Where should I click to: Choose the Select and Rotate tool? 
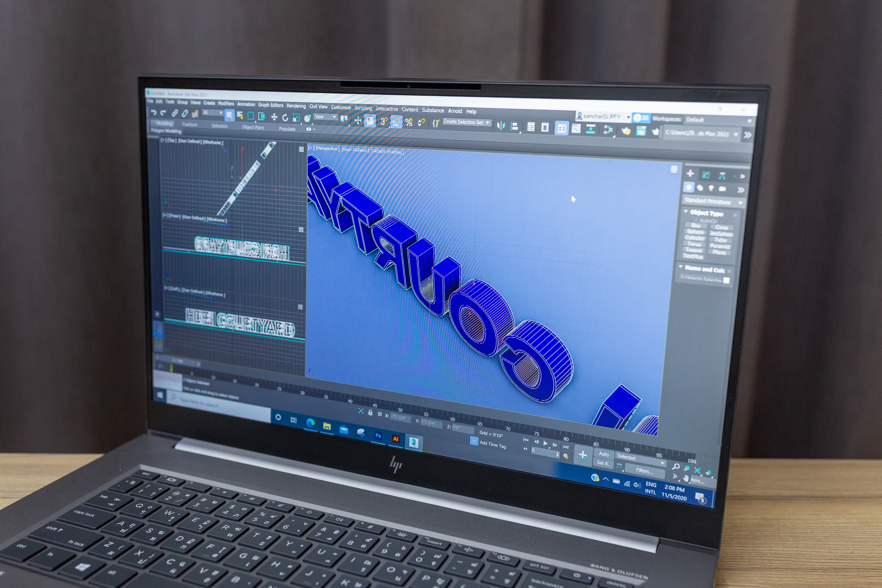point(285,117)
